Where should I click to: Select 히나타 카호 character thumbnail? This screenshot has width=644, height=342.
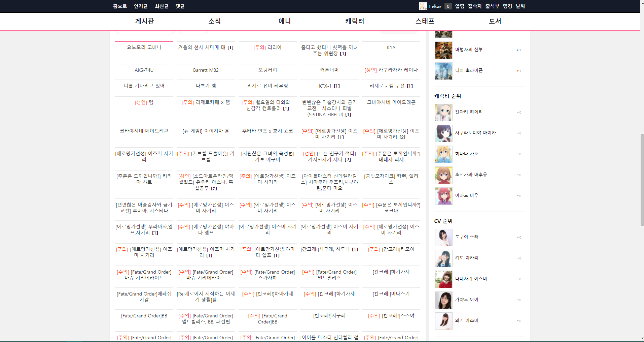(443, 154)
